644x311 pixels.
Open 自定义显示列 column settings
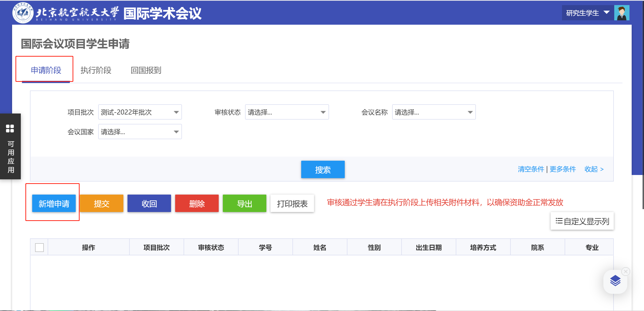coord(582,221)
